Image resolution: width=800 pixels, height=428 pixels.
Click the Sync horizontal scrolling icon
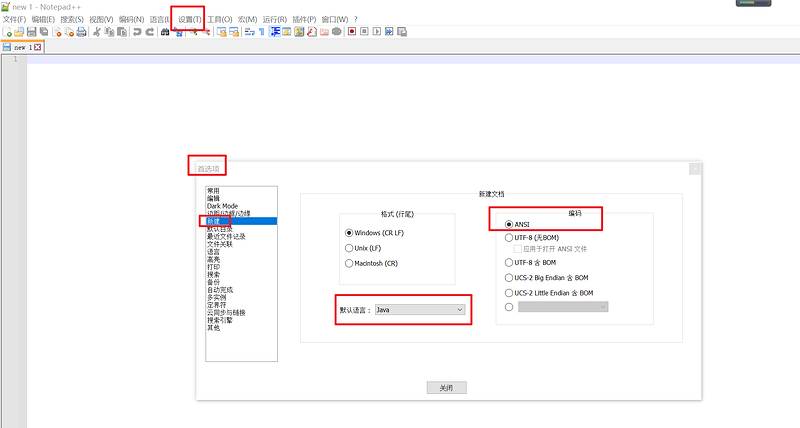point(234,32)
